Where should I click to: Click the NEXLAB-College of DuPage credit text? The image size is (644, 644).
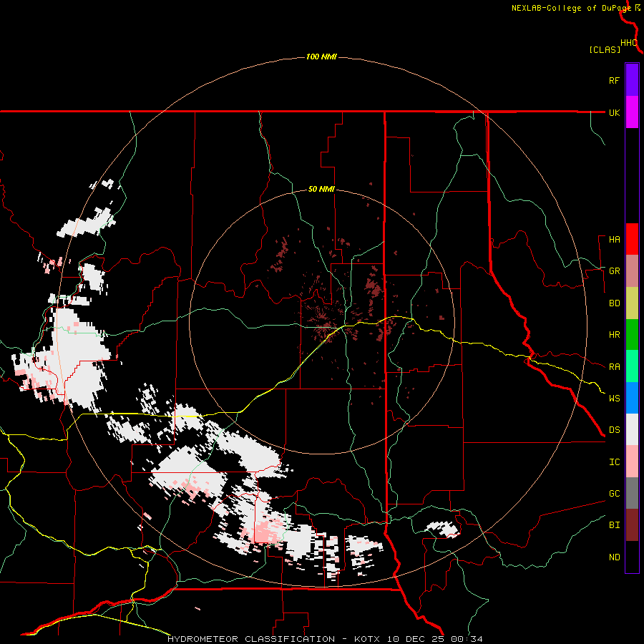point(571,8)
